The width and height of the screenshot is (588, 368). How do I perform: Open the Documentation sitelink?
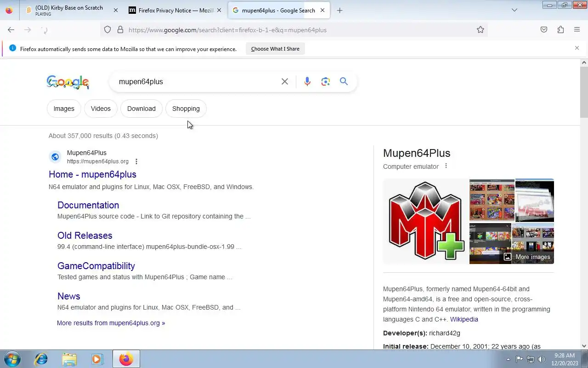(x=88, y=205)
